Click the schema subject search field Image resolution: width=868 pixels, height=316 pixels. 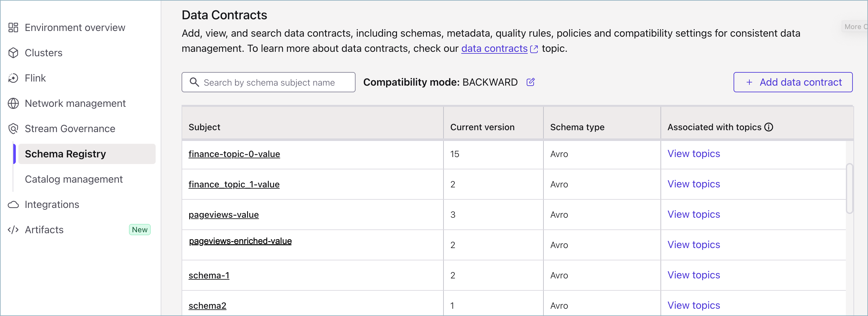(269, 82)
